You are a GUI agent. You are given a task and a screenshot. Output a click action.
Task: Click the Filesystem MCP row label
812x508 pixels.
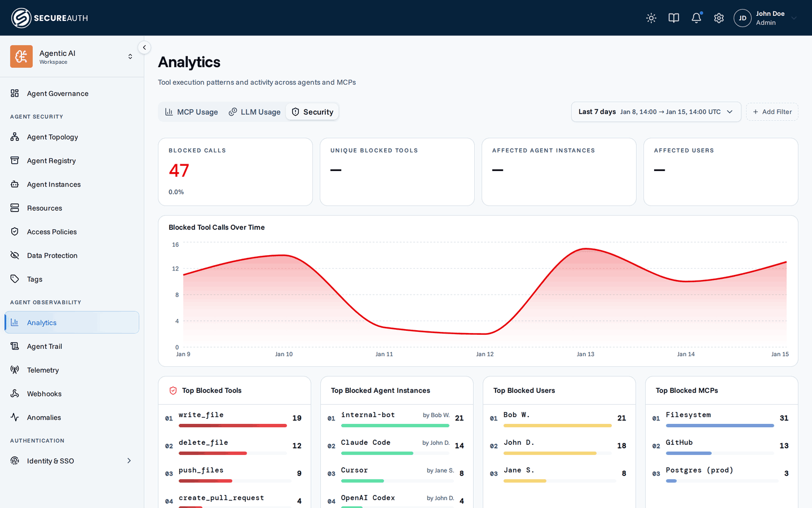(688, 415)
